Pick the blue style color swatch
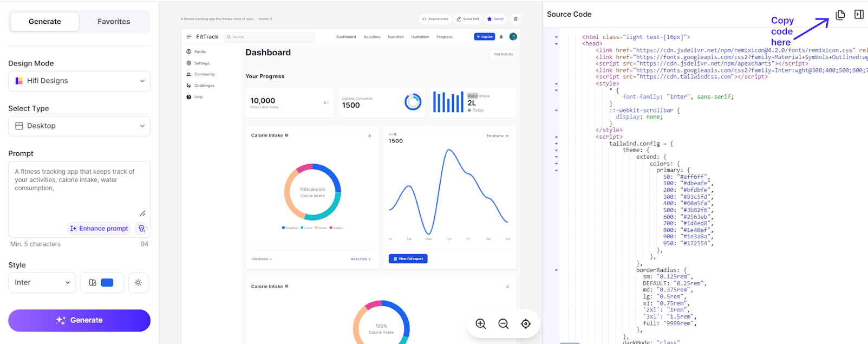Screen dimensions: 868x344 click(107, 283)
